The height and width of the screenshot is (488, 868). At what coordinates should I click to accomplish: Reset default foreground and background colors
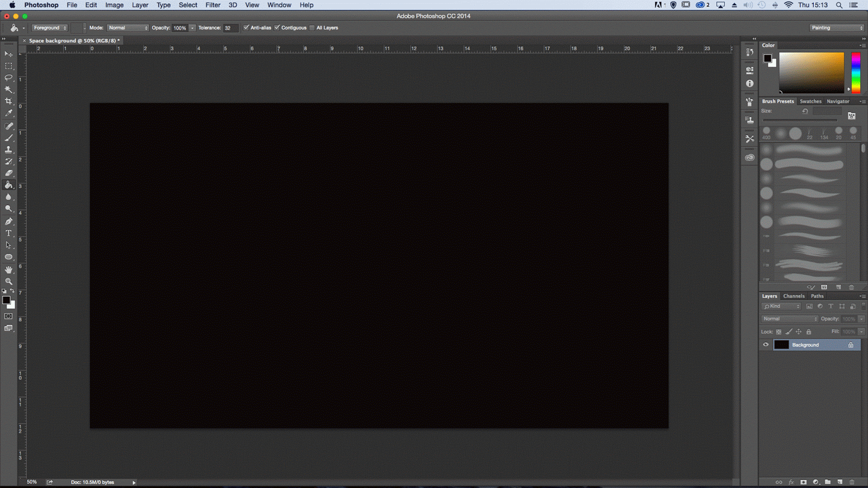click(x=4, y=291)
